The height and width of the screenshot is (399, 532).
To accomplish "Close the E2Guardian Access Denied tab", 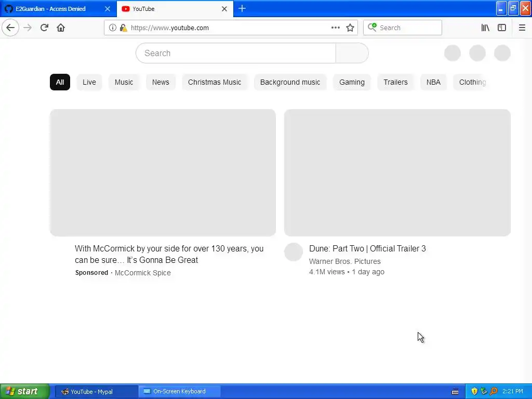I will 107,9.
